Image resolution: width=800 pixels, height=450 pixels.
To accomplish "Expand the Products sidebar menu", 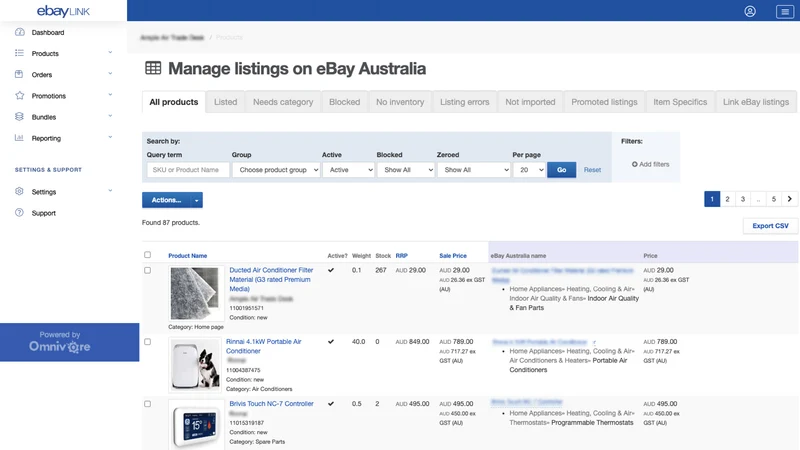I will pos(110,53).
